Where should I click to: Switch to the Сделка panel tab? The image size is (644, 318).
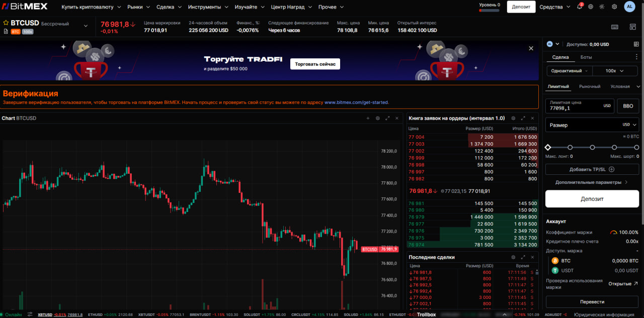point(560,57)
